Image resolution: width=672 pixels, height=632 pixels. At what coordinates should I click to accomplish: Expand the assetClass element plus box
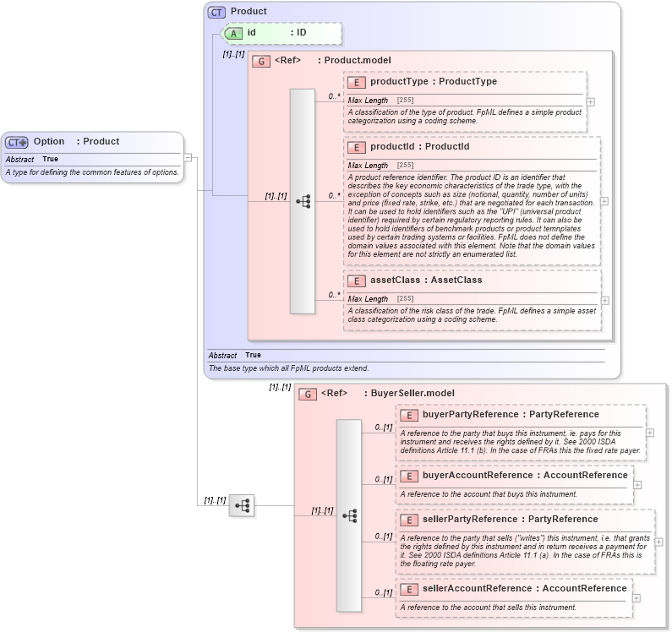pyautogui.click(x=605, y=301)
